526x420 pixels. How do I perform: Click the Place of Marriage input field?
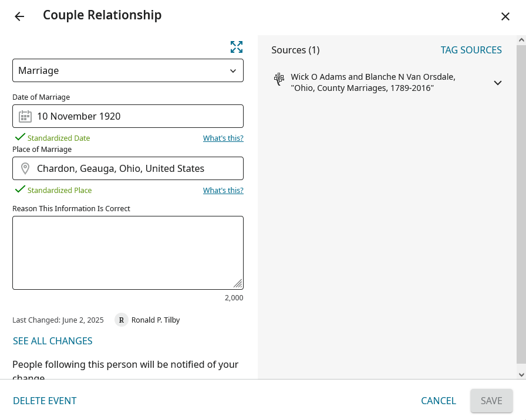click(x=135, y=168)
